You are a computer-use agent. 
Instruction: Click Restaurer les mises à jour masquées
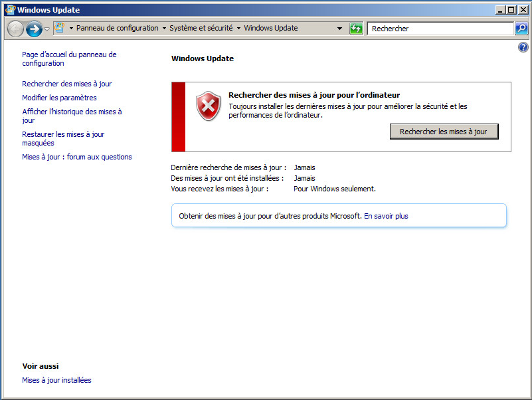click(63, 138)
